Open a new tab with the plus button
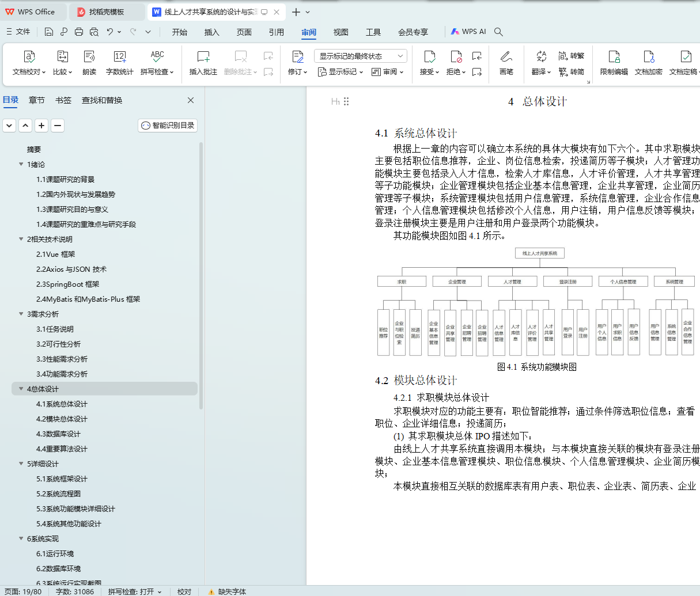Image resolution: width=700 pixels, height=596 pixels. 296,12
